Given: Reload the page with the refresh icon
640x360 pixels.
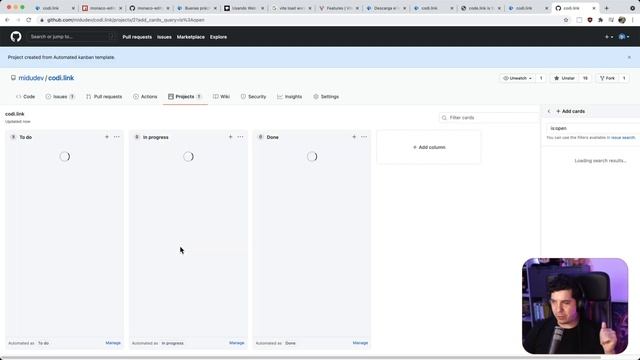Looking at the screenshot, I should (29, 20).
